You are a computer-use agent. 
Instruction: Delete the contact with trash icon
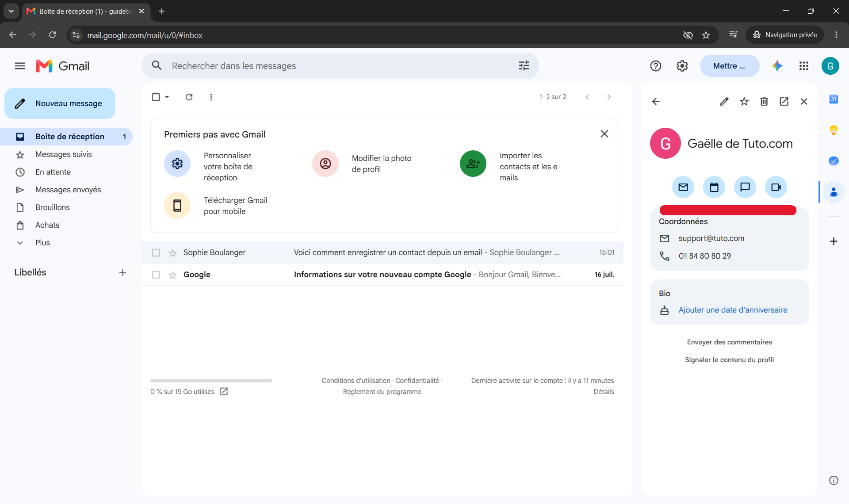coord(764,101)
